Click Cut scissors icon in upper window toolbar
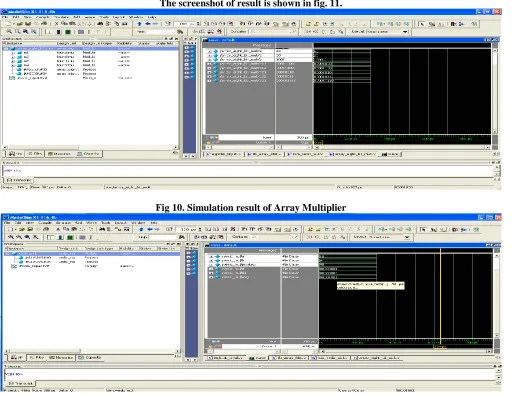The image size is (511, 395). click(56, 24)
